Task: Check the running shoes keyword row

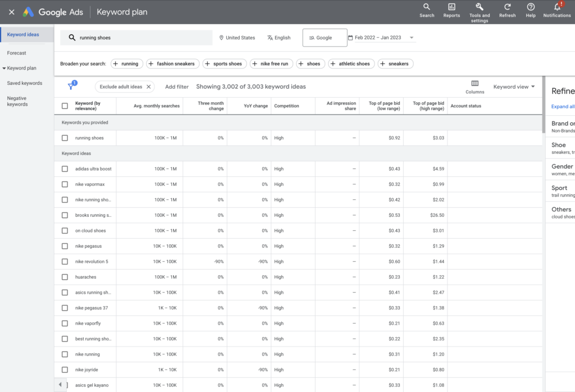Action: pos(65,138)
